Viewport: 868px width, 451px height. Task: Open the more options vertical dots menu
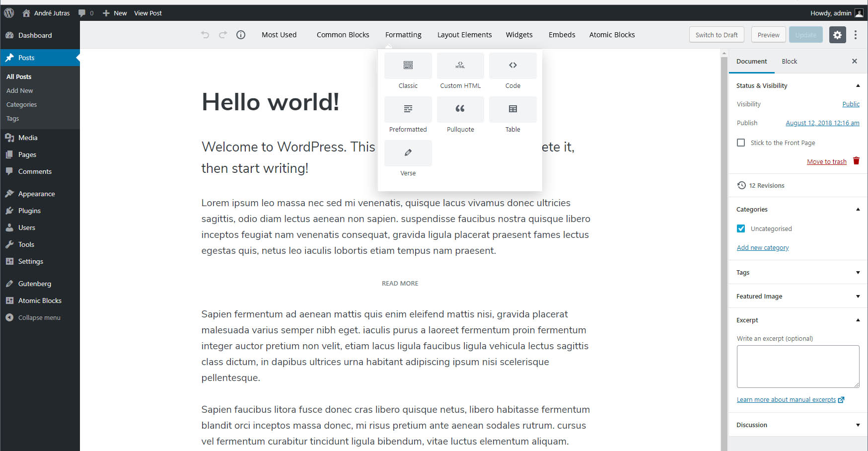click(x=855, y=35)
